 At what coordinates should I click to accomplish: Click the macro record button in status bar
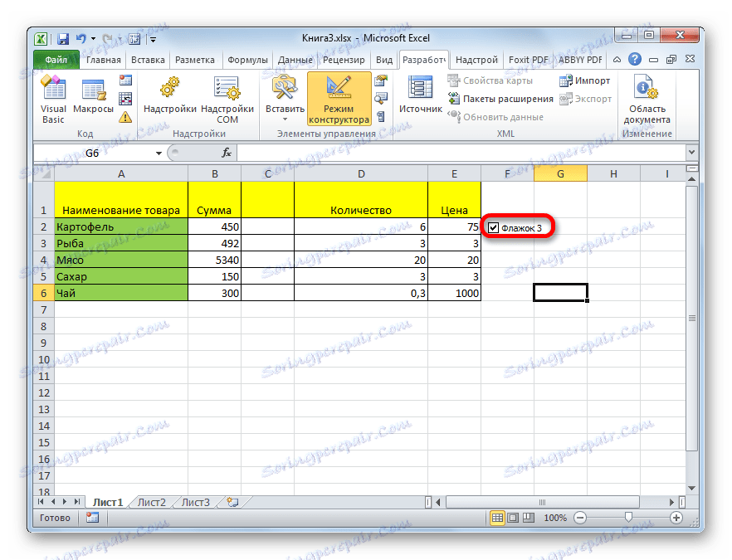click(x=90, y=518)
